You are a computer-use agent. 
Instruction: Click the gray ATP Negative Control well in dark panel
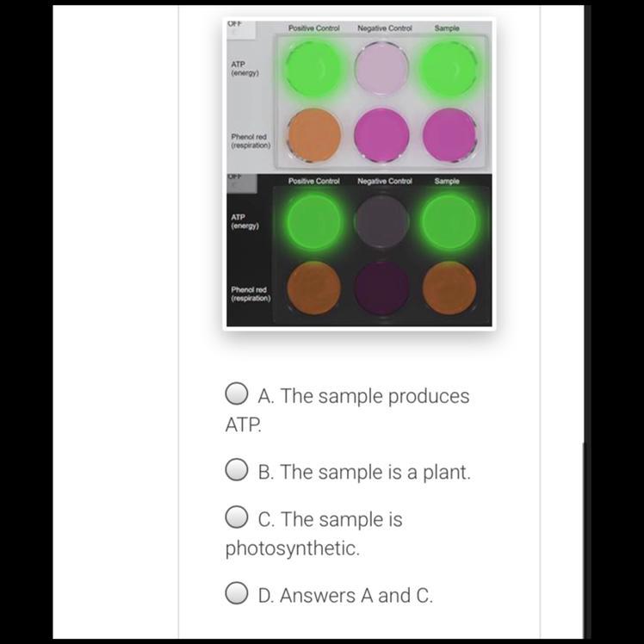pyautogui.click(x=382, y=221)
